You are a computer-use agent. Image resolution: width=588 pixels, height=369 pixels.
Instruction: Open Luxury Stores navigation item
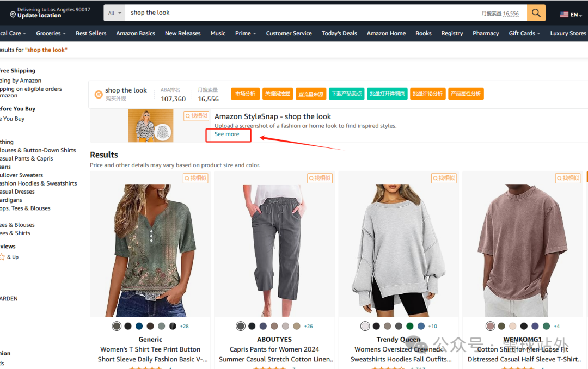coord(568,33)
